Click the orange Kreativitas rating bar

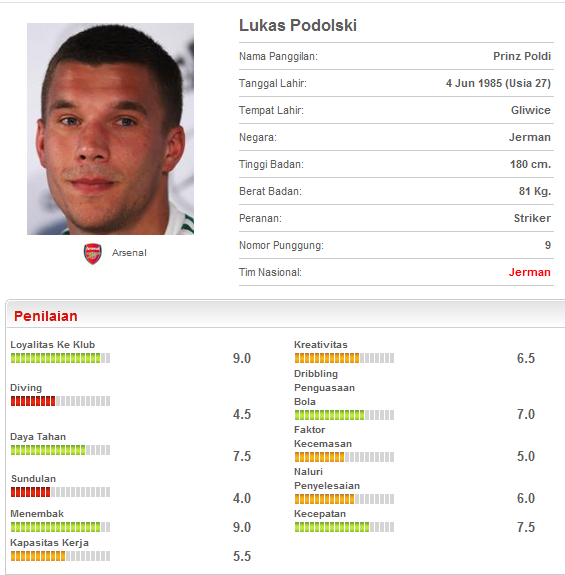345,358
